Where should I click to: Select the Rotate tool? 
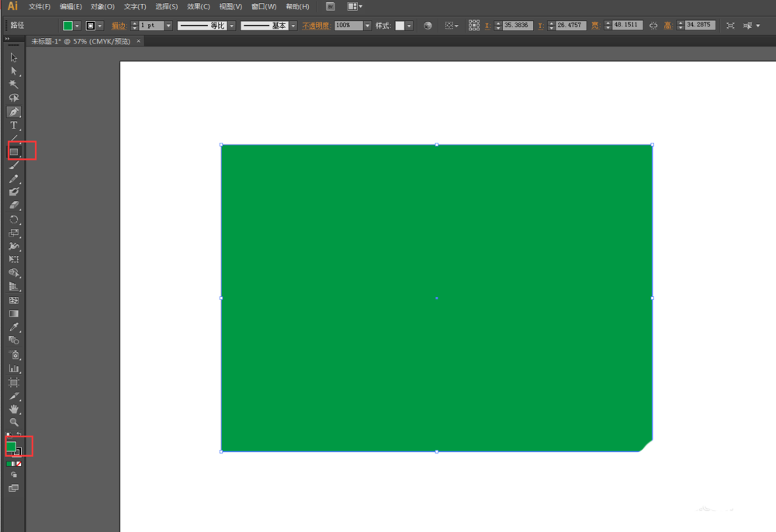(x=13, y=219)
